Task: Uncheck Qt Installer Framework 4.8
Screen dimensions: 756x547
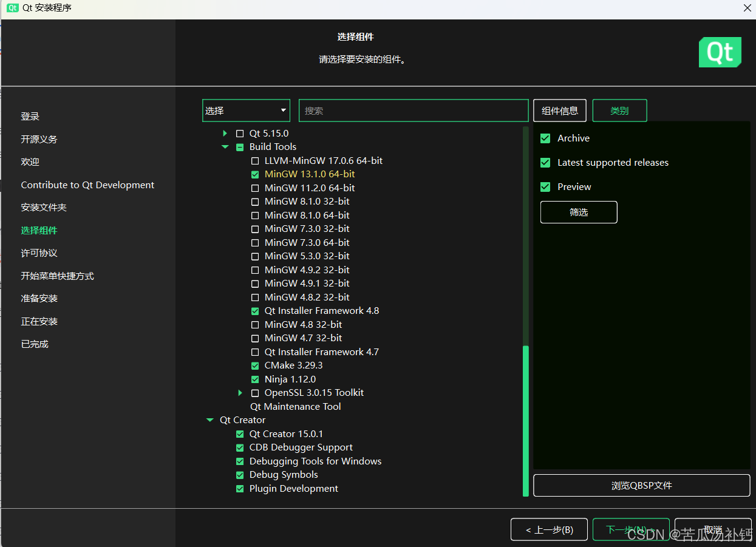Action: 255,311
